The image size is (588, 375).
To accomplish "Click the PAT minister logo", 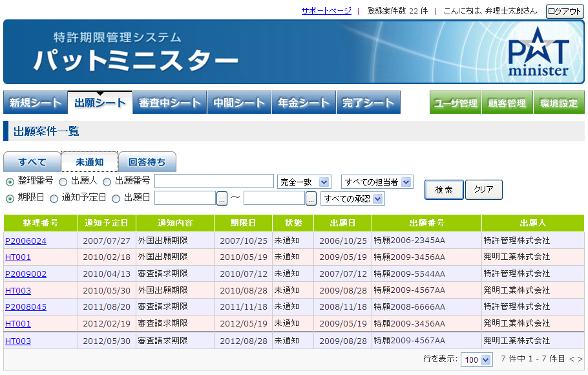I will click(538, 52).
